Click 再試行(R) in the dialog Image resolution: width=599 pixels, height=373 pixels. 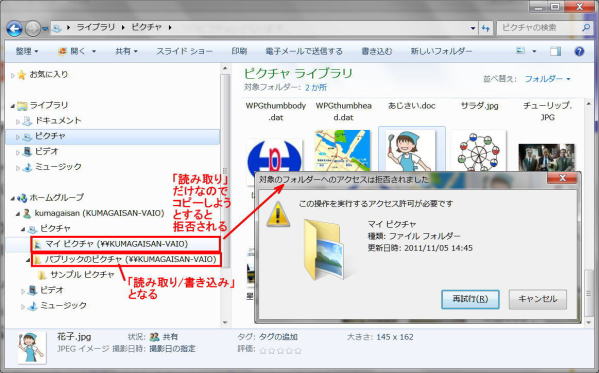point(470,299)
